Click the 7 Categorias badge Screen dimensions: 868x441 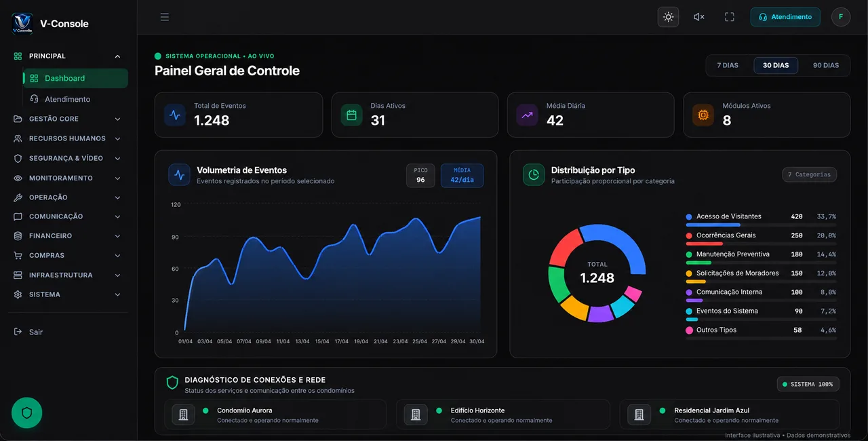pos(809,174)
